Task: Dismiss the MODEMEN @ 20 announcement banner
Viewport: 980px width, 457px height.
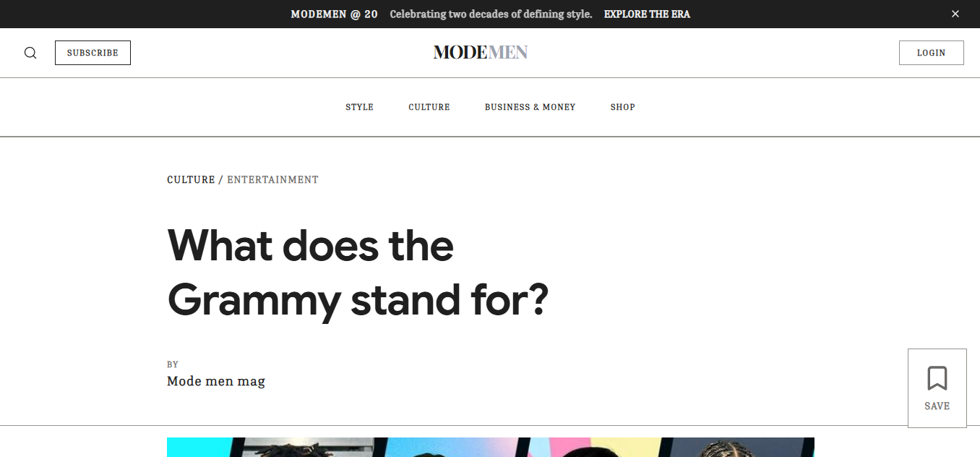Action: pos(955,14)
